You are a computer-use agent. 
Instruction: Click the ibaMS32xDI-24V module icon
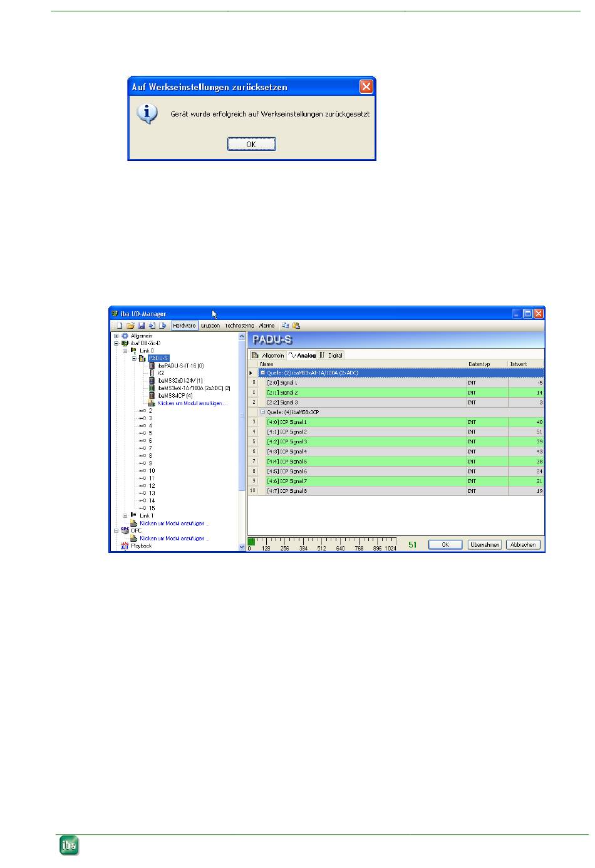tap(152, 381)
